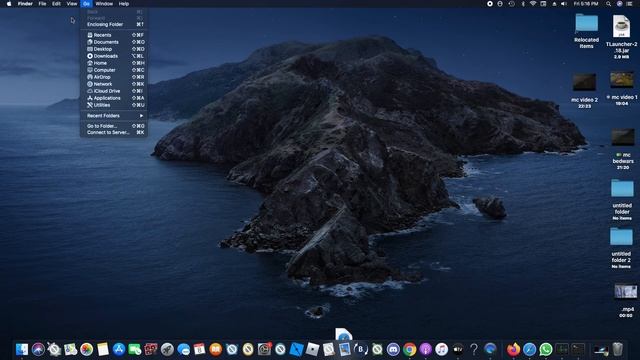This screenshot has width=640, height=360.
Task: Open the Bluetooth status menu
Action: point(523,4)
